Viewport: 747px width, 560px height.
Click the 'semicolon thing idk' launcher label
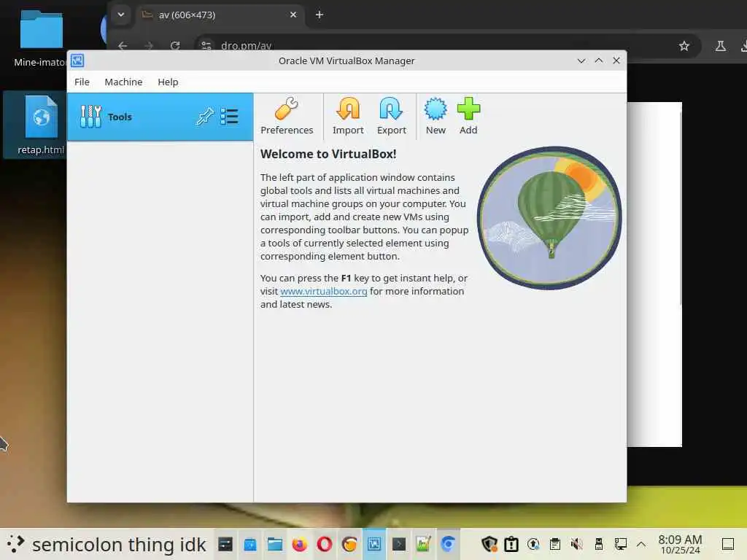click(x=119, y=544)
